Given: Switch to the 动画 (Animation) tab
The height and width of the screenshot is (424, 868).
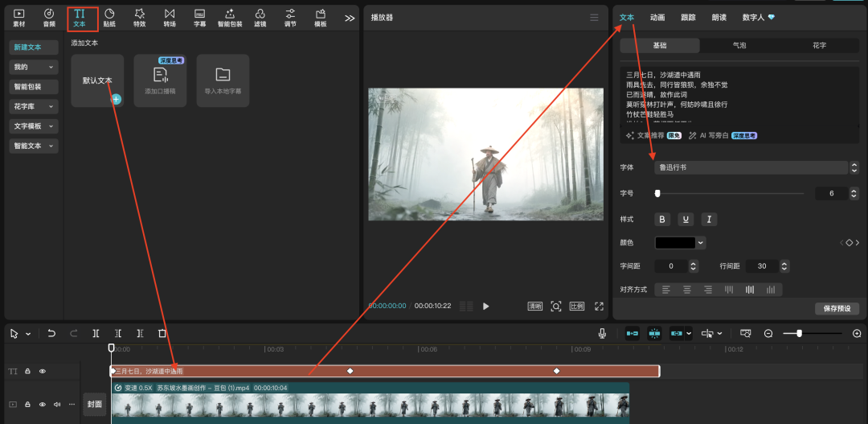Looking at the screenshot, I should coord(657,17).
